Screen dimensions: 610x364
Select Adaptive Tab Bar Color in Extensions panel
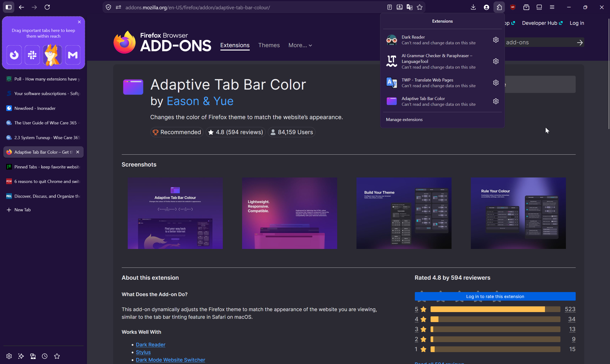click(x=437, y=101)
